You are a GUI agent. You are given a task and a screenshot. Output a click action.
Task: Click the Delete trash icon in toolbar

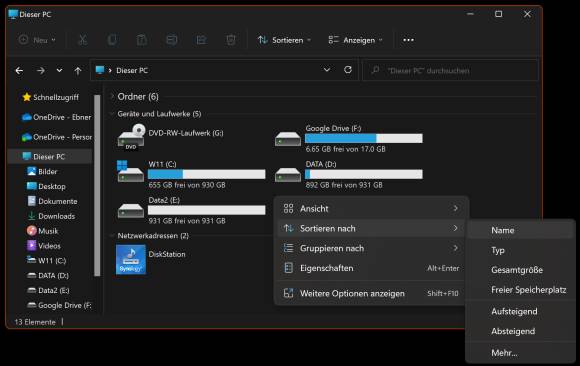[231, 40]
